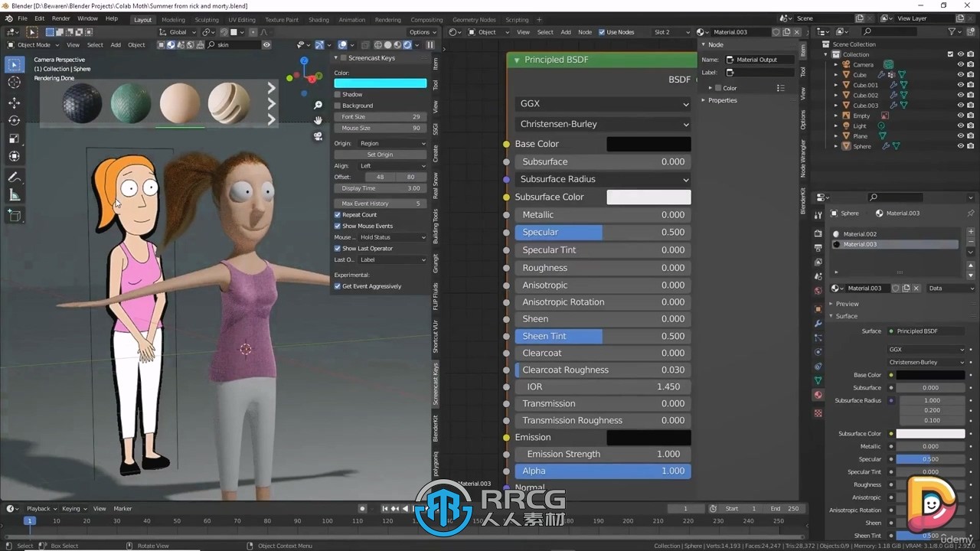
Task: Open the GGX distribution dropdown in node
Action: pyautogui.click(x=603, y=103)
